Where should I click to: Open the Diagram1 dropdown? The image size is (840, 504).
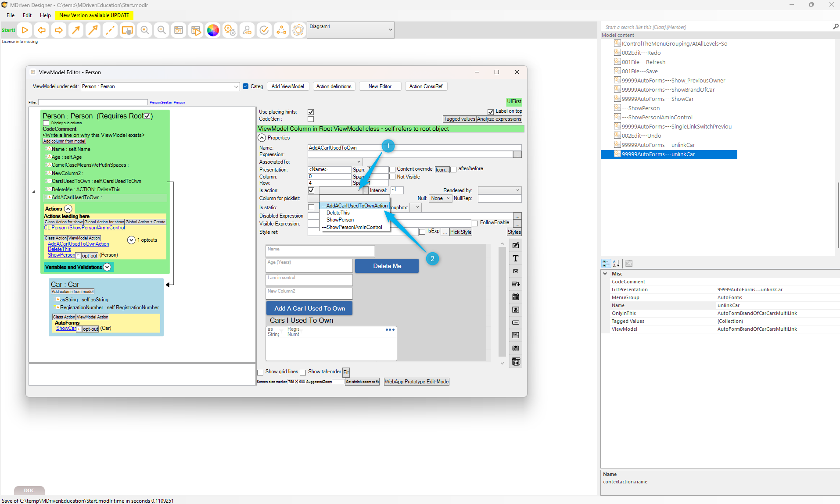pos(350,30)
